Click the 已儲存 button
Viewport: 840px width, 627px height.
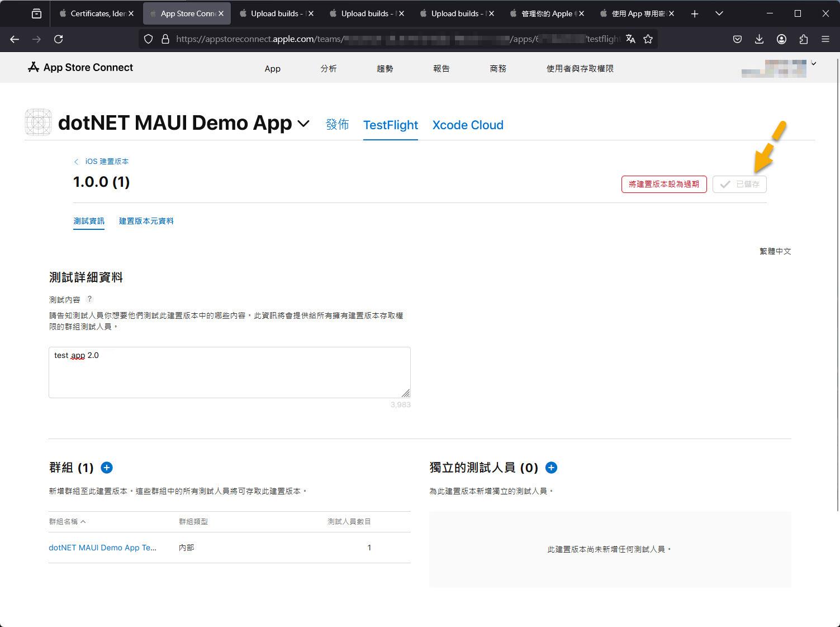[739, 184]
